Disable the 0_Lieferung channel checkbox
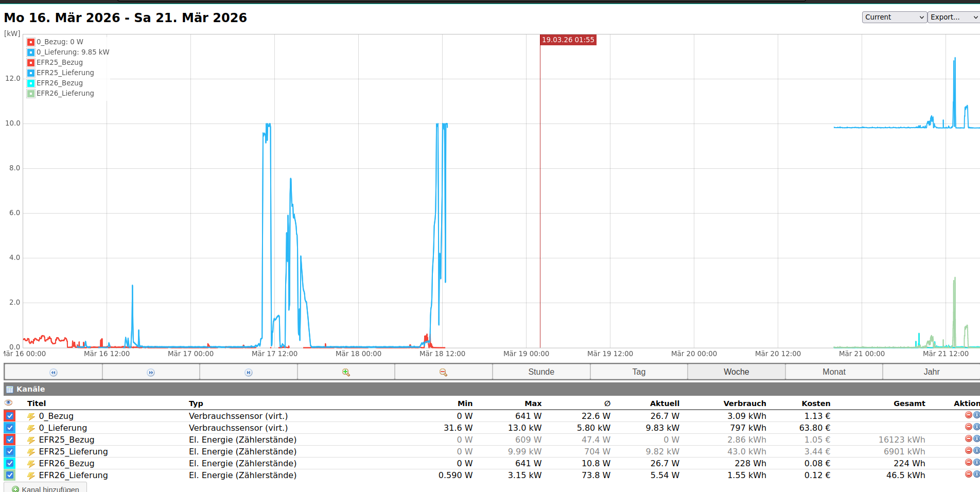Viewport: 980px width, 492px height. click(x=10, y=428)
